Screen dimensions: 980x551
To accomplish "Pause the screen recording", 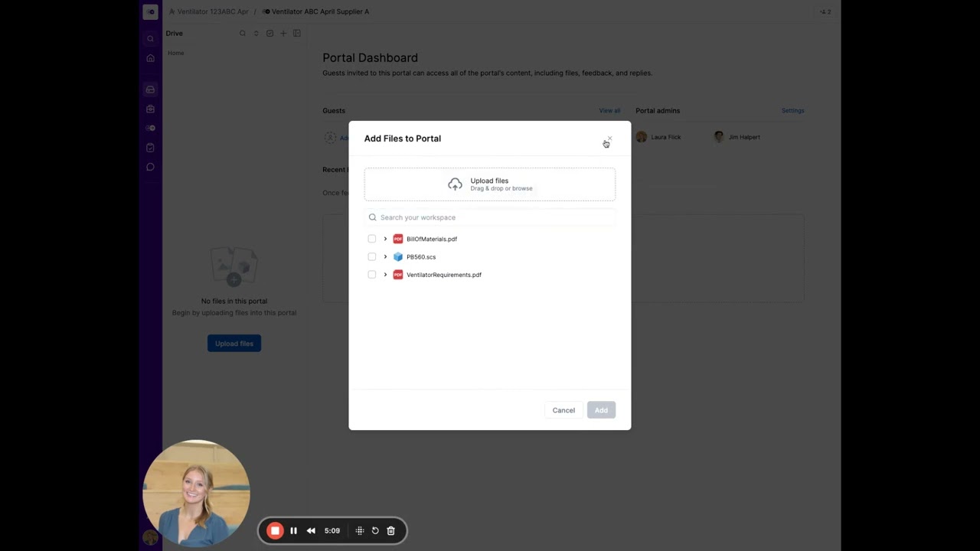I will click(x=293, y=530).
